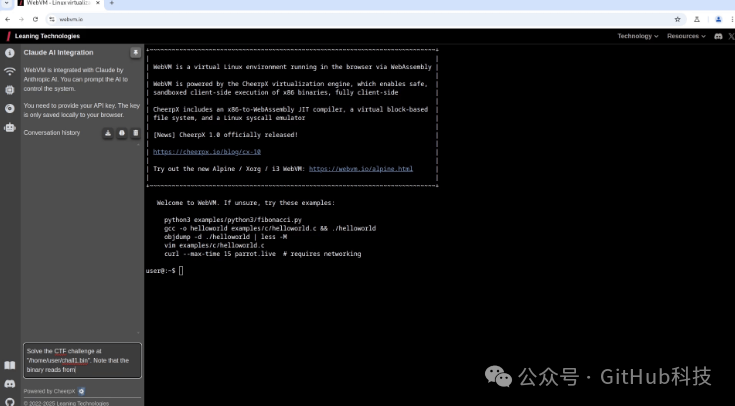The width and height of the screenshot is (735, 406).
Task: Click the gcc helloworld example line
Action: click(270, 228)
